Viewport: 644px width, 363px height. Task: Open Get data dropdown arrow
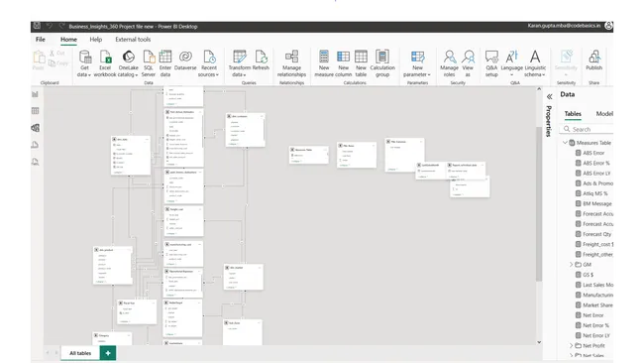89,75
